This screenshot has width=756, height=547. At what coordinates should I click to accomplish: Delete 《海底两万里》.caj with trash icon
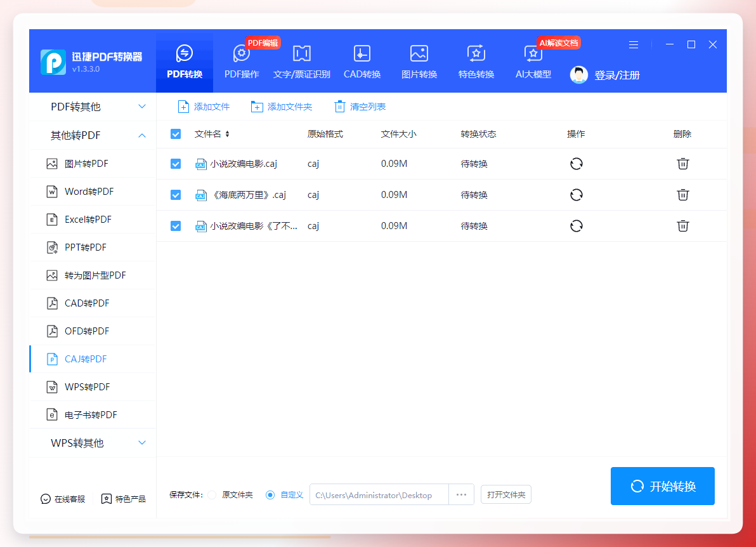pos(682,195)
